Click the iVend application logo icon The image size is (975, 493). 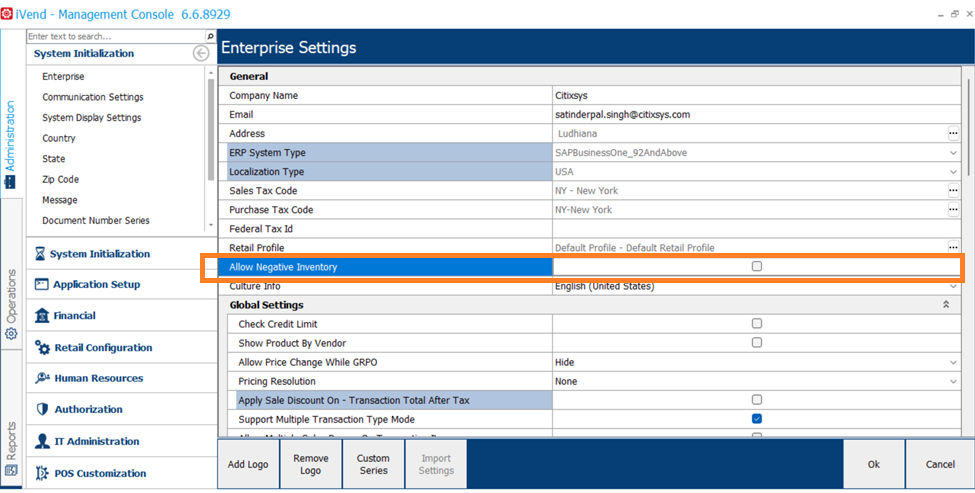point(6,14)
